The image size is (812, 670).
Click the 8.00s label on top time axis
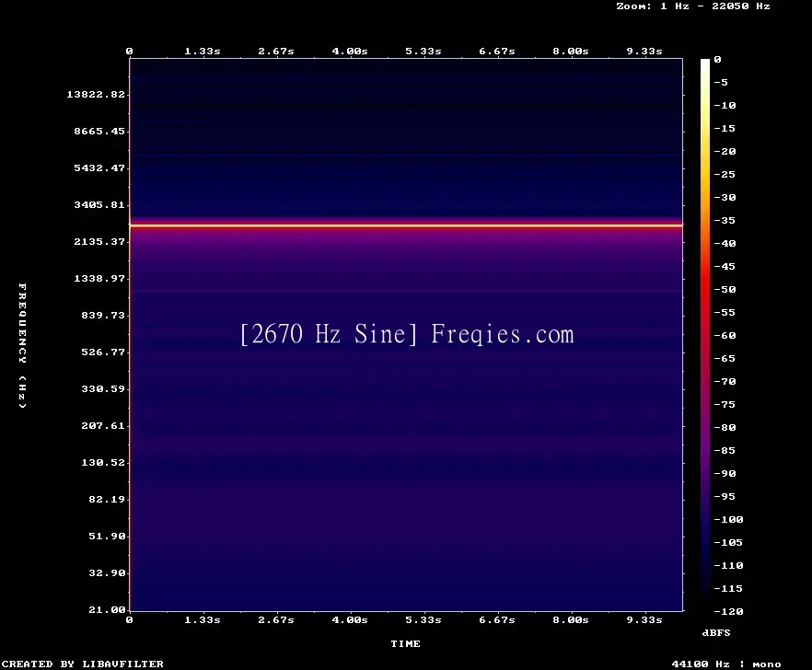tap(570, 52)
